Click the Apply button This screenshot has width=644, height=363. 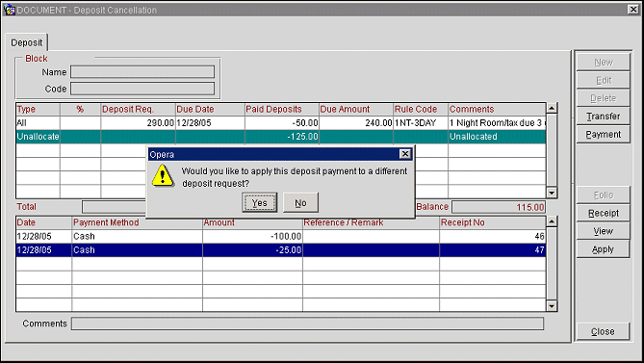point(603,249)
